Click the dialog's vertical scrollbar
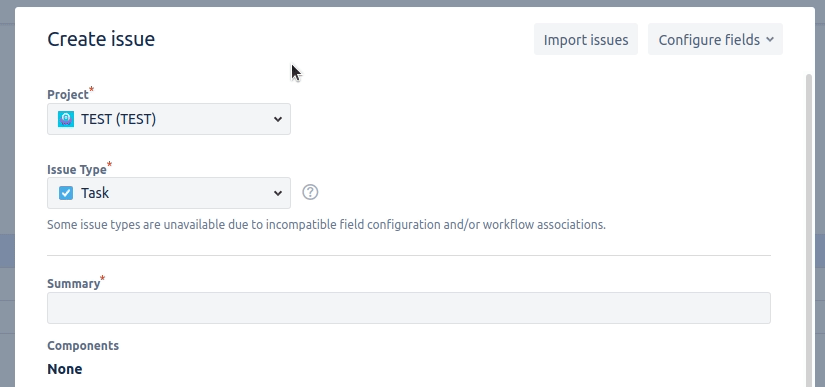 809,230
